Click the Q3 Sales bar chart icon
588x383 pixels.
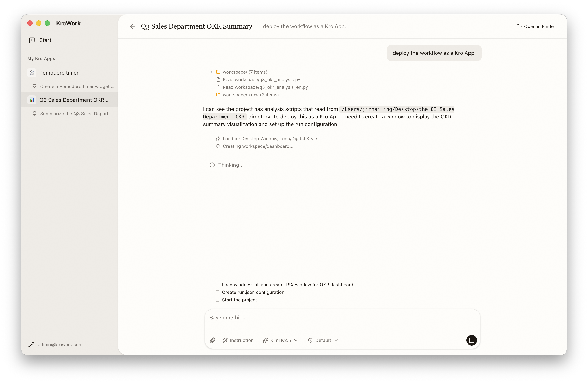32,100
